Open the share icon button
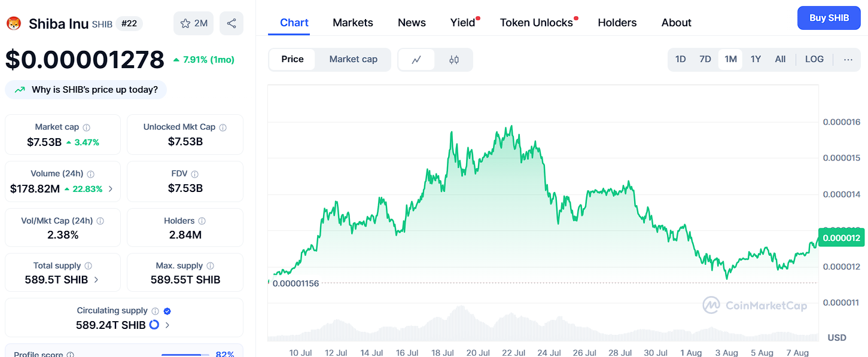Viewport: 868px width, 357px height. (232, 23)
